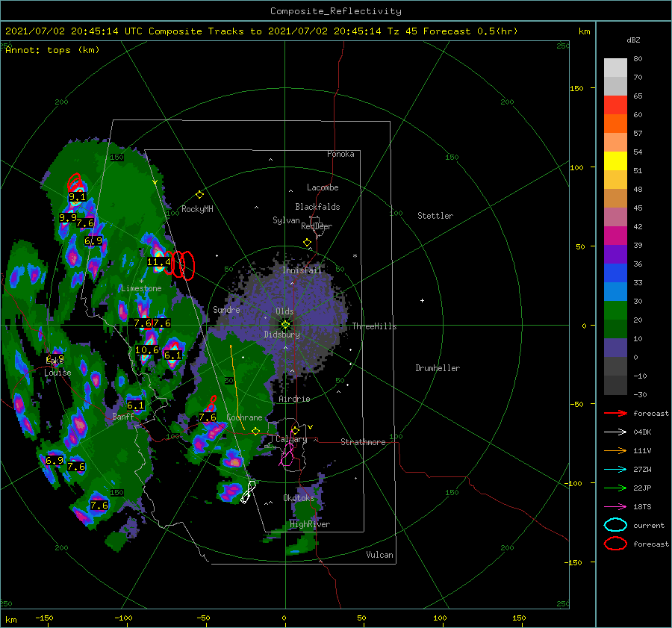Viewport: 672px width, 628px height.
Task: Click the red forecast arrow legend icon
Action: pyautogui.click(x=615, y=413)
